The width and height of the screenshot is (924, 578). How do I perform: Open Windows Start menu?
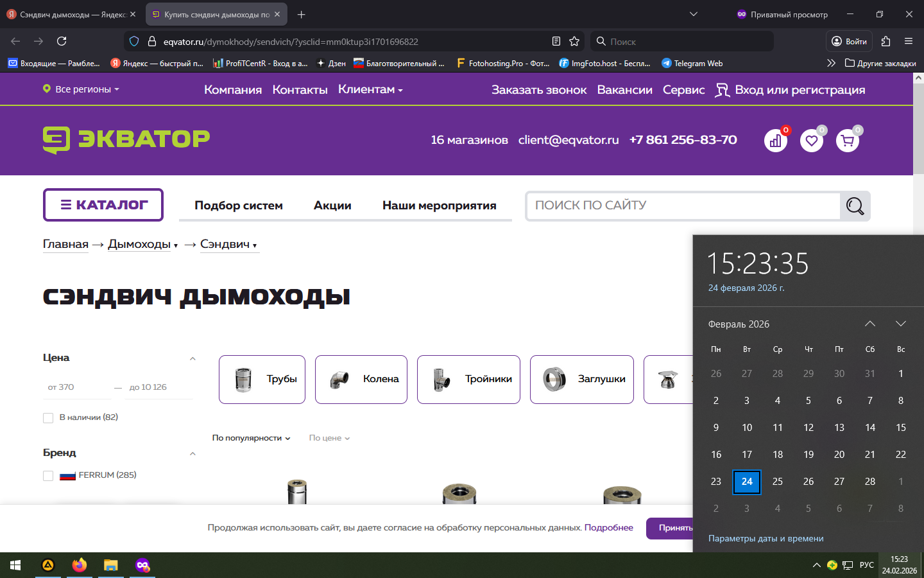pos(15,565)
